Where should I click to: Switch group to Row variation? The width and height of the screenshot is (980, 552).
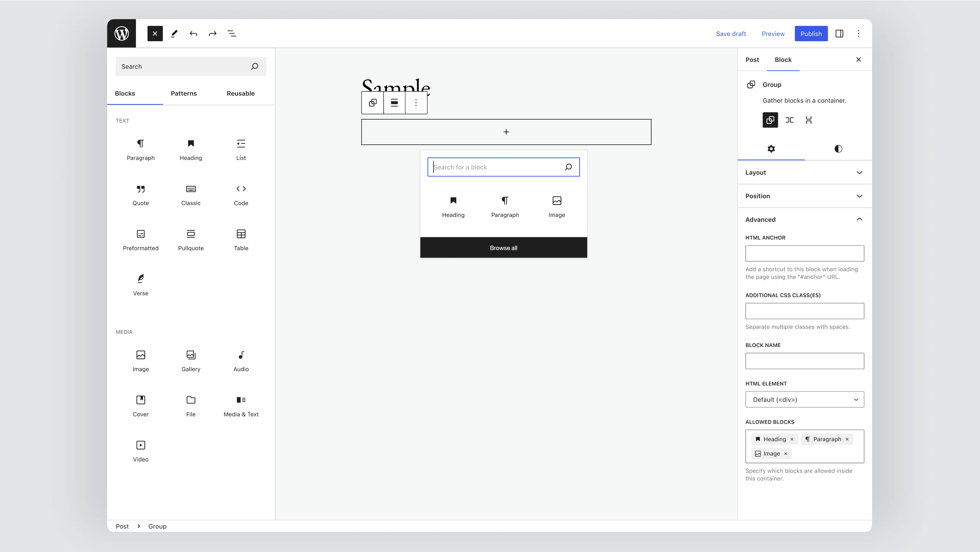[x=789, y=120]
